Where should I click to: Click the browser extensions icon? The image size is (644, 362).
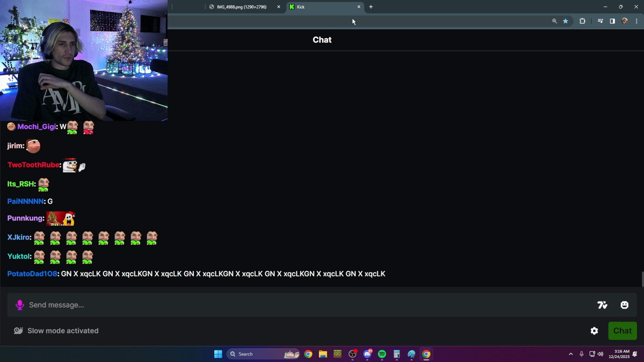click(x=583, y=21)
